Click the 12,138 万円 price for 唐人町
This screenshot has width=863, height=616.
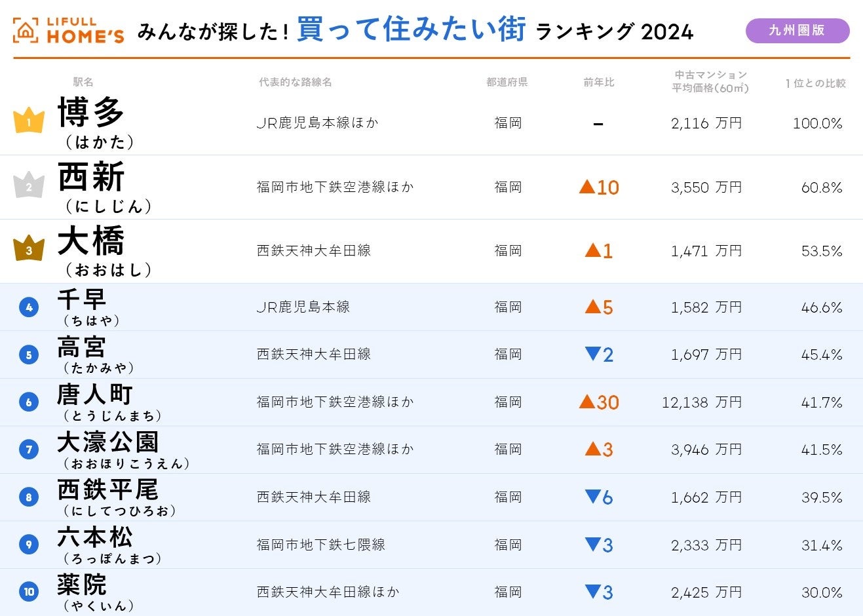(x=701, y=402)
